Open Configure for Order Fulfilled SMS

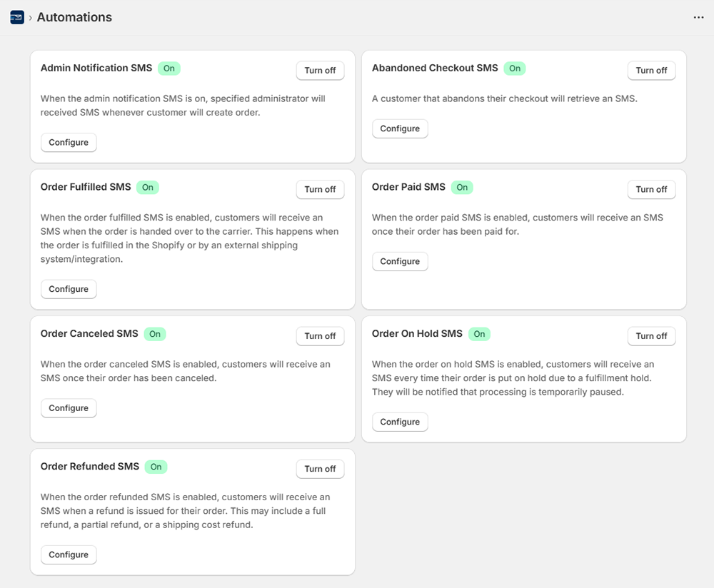[x=69, y=289]
